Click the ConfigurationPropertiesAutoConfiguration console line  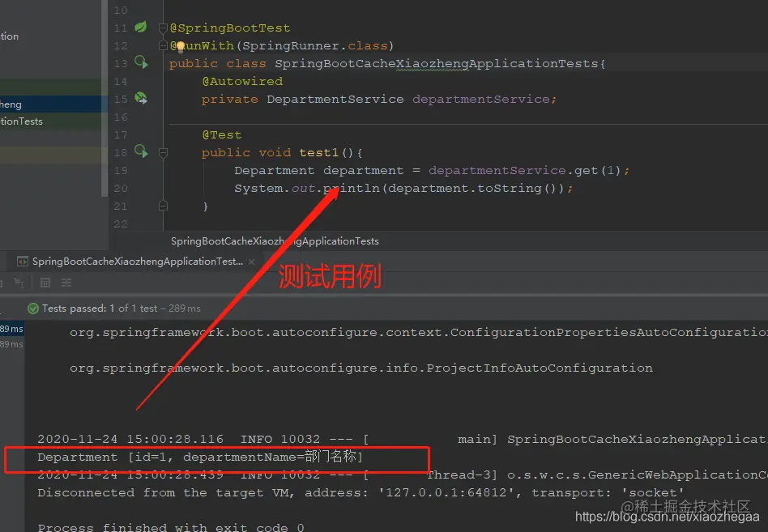418,332
